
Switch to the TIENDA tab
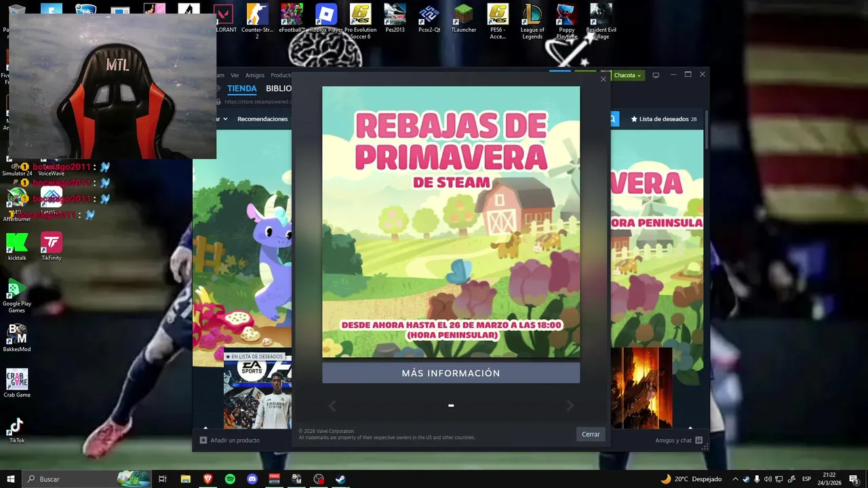pyautogui.click(x=242, y=89)
